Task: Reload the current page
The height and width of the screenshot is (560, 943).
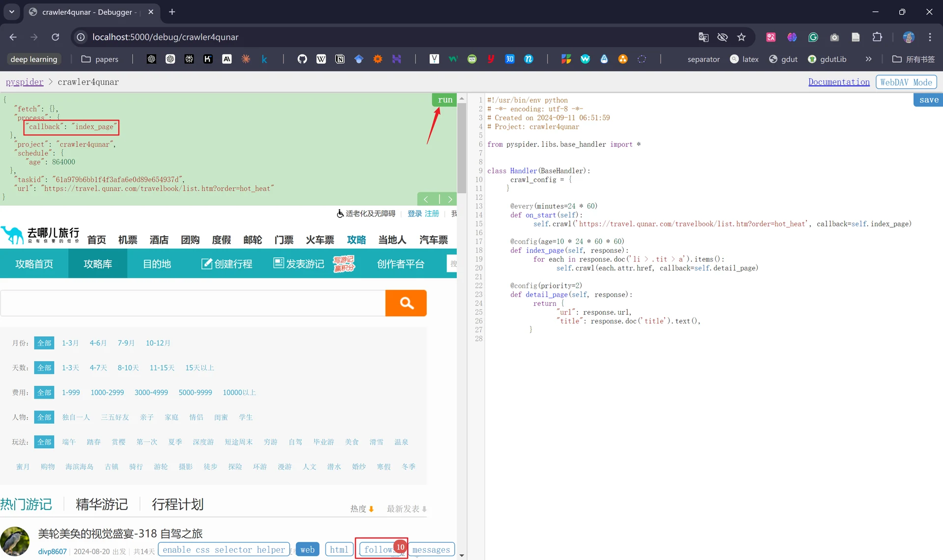Action: click(55, 37)
